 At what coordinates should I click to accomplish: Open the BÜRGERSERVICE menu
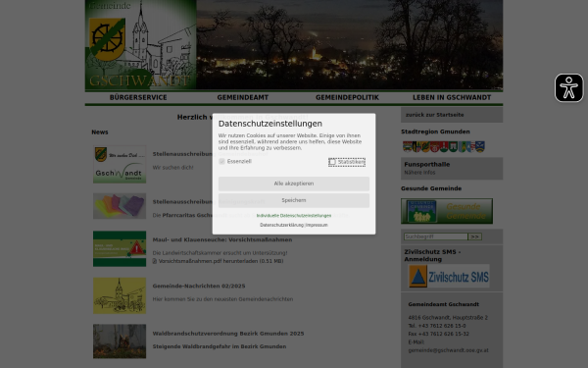point(138,97)
